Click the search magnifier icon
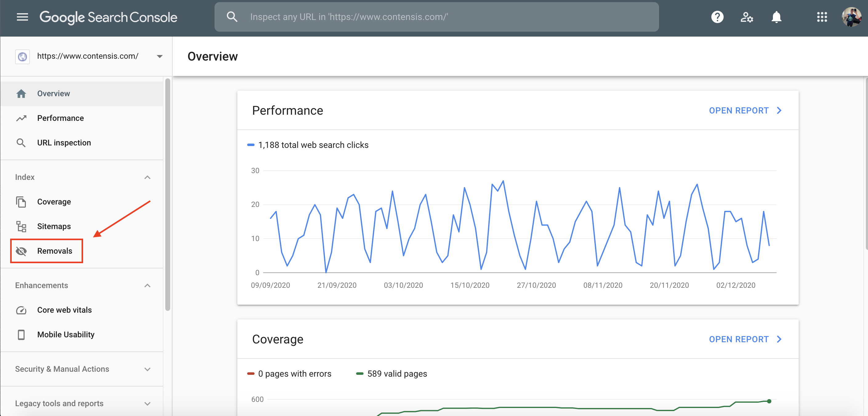The image size is (868, 416). [x=232, y=17]
